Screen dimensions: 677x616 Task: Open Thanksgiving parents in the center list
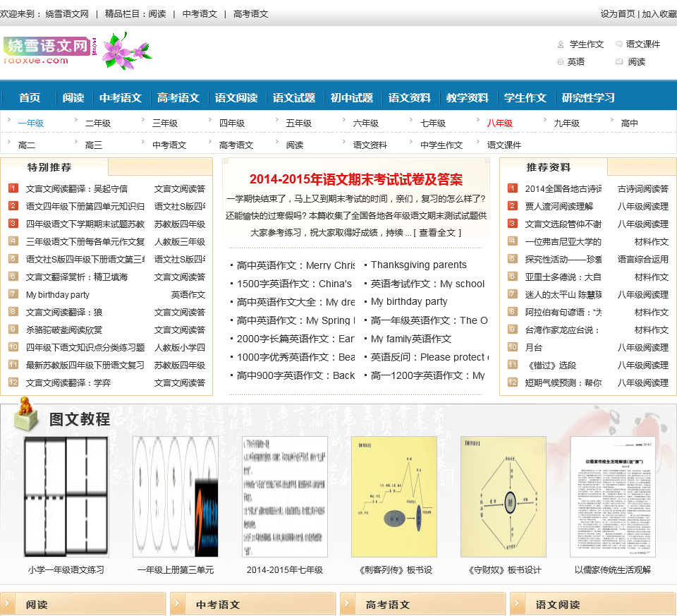[x=419, y=265]
